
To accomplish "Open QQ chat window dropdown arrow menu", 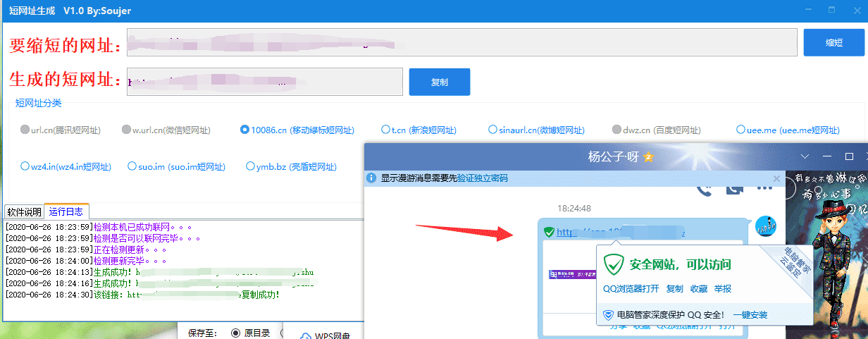I will pos(806,156).
